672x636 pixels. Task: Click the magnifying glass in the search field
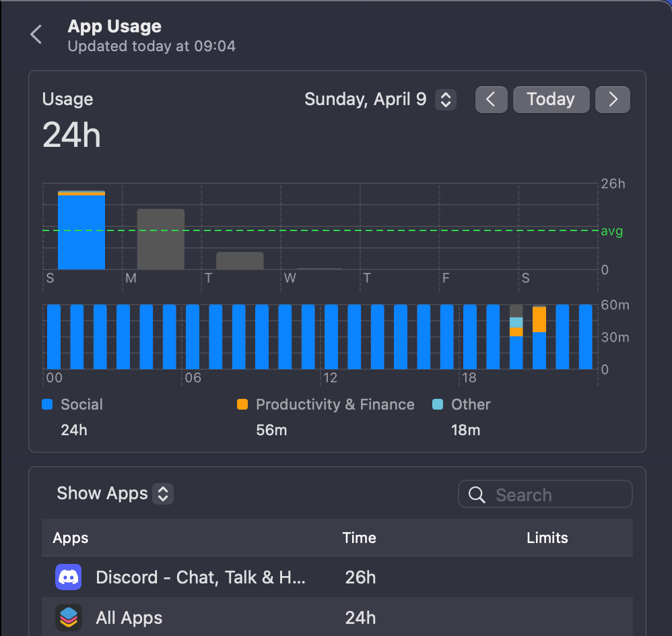[476, 494]
